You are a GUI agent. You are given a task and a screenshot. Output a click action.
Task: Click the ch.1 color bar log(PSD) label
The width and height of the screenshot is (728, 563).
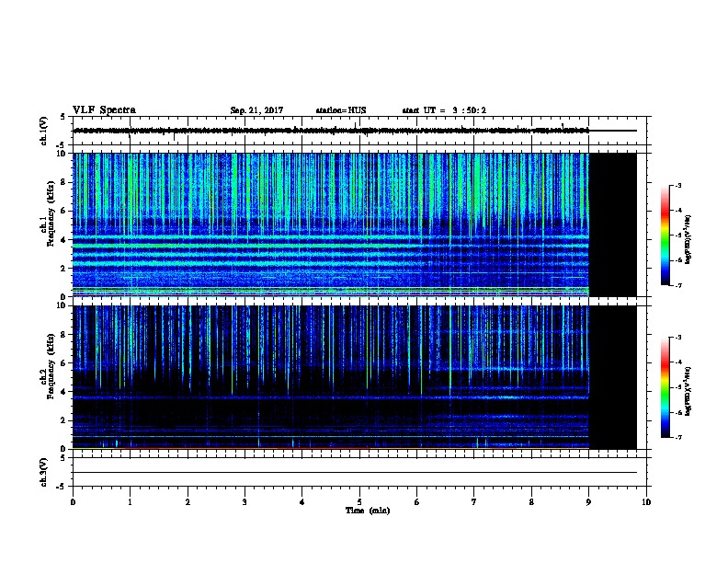coord(688,239)
